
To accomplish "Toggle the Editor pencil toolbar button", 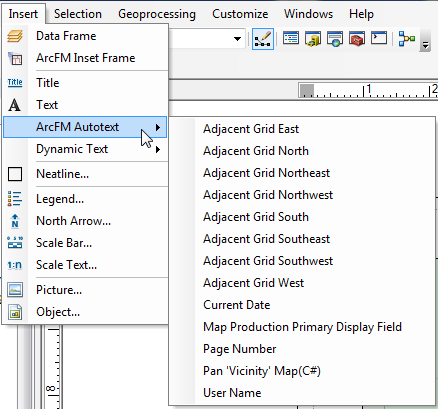I will [263, 39].
